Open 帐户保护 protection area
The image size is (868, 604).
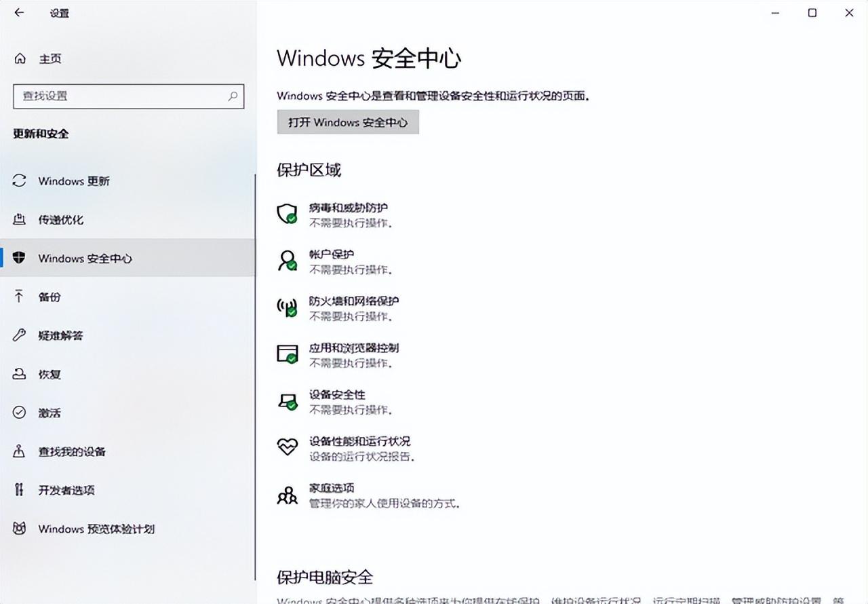tap(332, 254)
